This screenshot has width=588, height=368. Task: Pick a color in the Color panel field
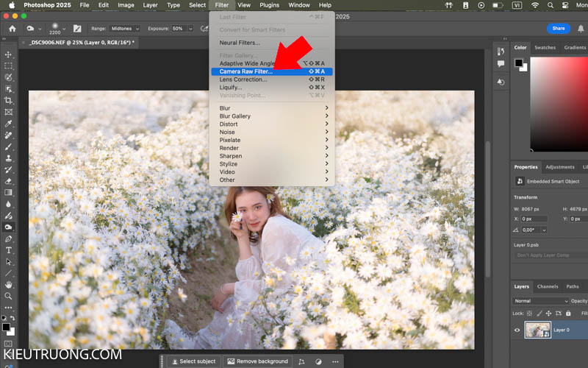559,104
